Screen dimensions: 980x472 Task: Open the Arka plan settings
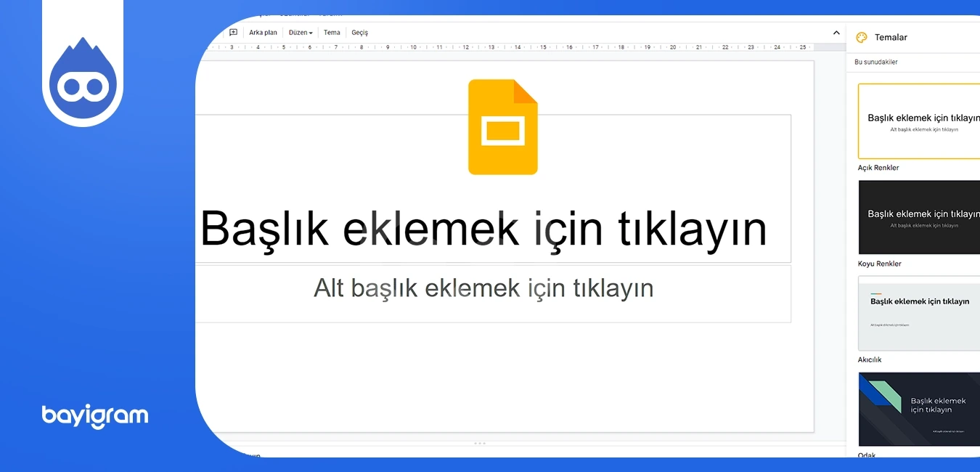pyautogui.click(x=262, y=32)
